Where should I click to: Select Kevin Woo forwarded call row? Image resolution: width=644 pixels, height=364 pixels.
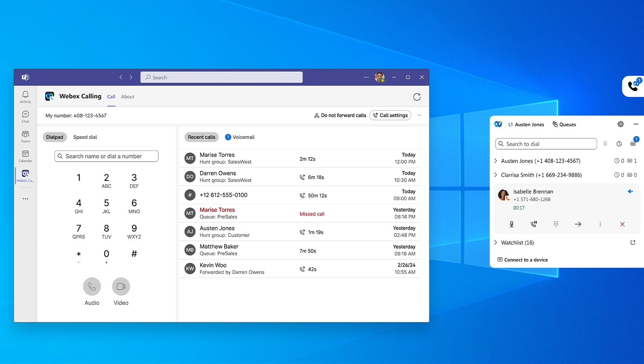(x=300, y=268)
